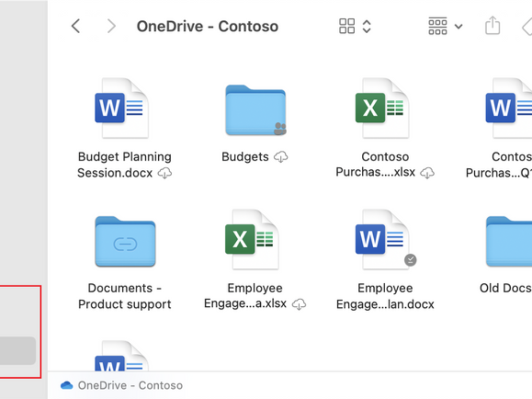Open the Budget Planning Session.docx file

click(x=121, y=109)
